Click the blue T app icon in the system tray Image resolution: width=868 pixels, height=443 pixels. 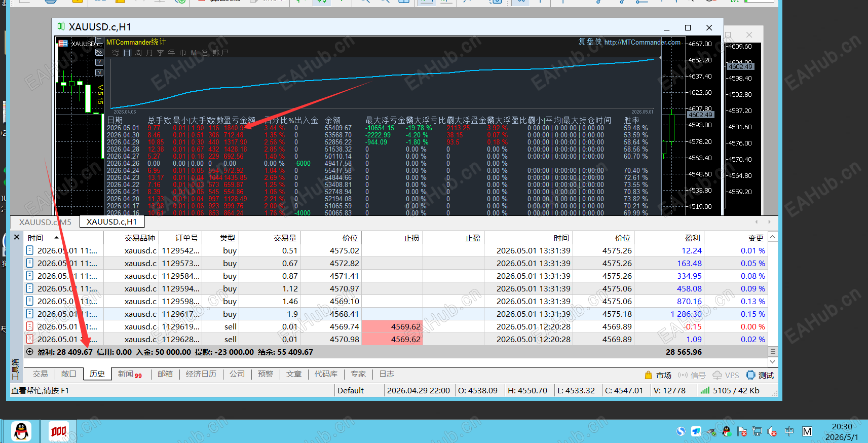696,431
